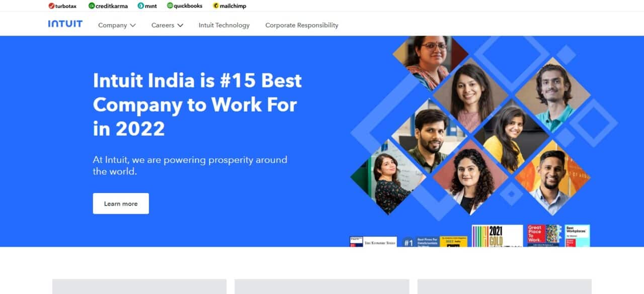Viewport: 644px width, 294px height.
Task: Open Corporate Responsibility in navigation
Action: click(302, 25)
